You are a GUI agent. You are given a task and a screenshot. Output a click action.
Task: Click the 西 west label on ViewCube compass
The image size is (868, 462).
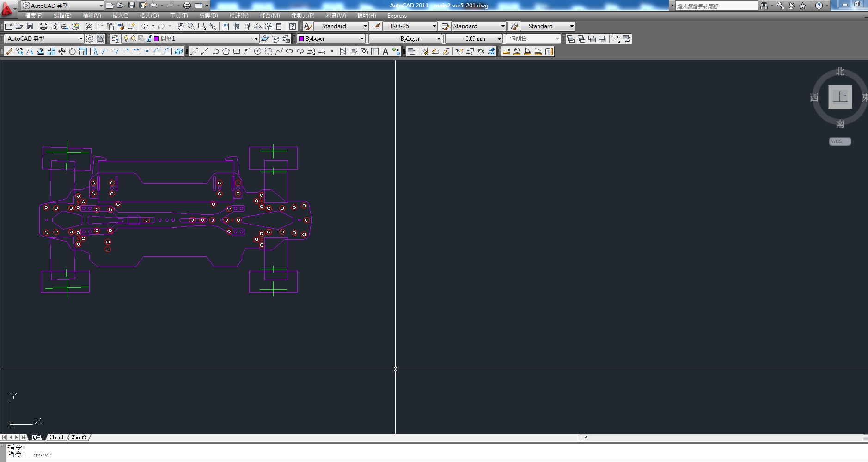[x=814, y=97]
